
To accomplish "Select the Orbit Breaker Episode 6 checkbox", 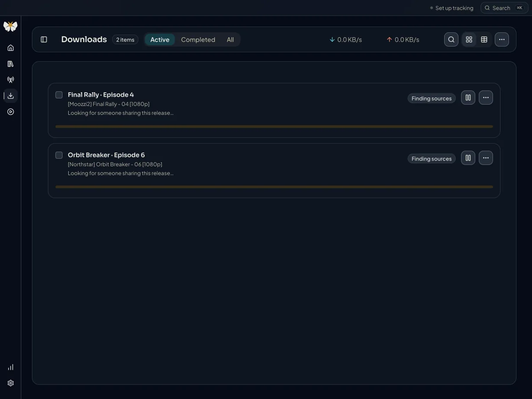I will click(59, 155).
